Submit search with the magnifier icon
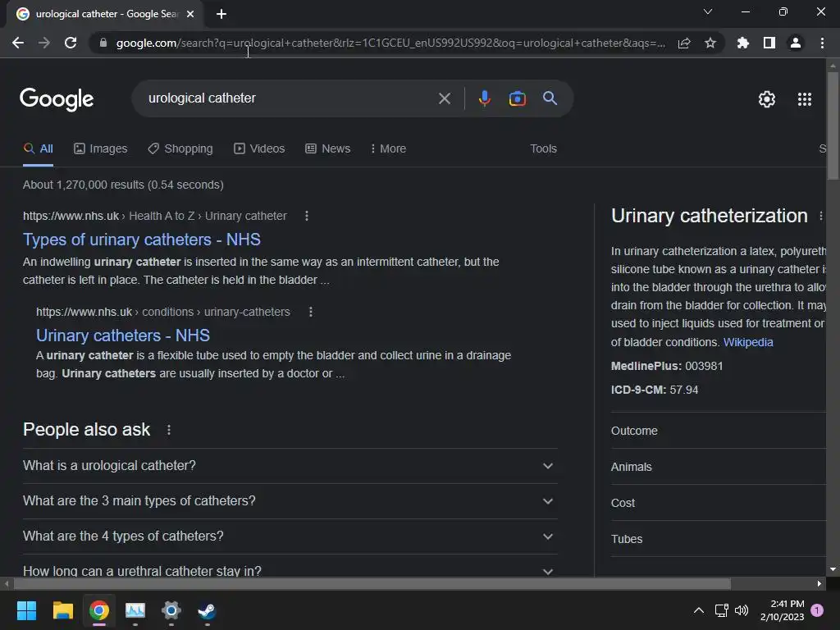 (550, 98)
